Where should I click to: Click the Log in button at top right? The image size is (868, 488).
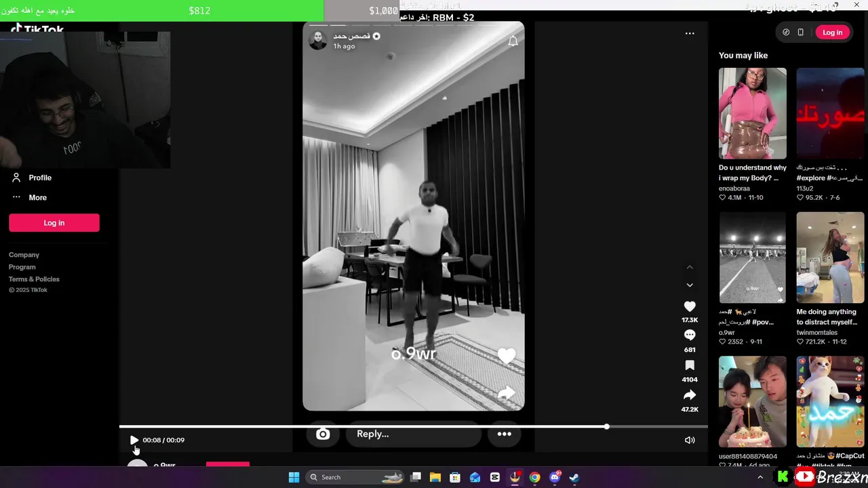[832, 33]
